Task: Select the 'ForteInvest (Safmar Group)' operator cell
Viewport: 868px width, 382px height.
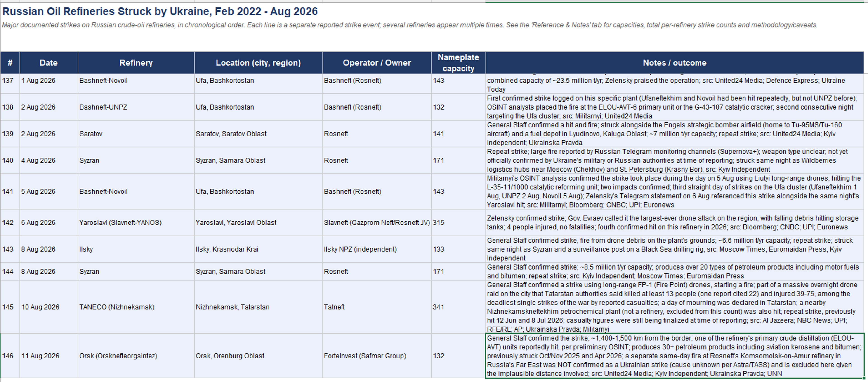Action: [377, 356]
